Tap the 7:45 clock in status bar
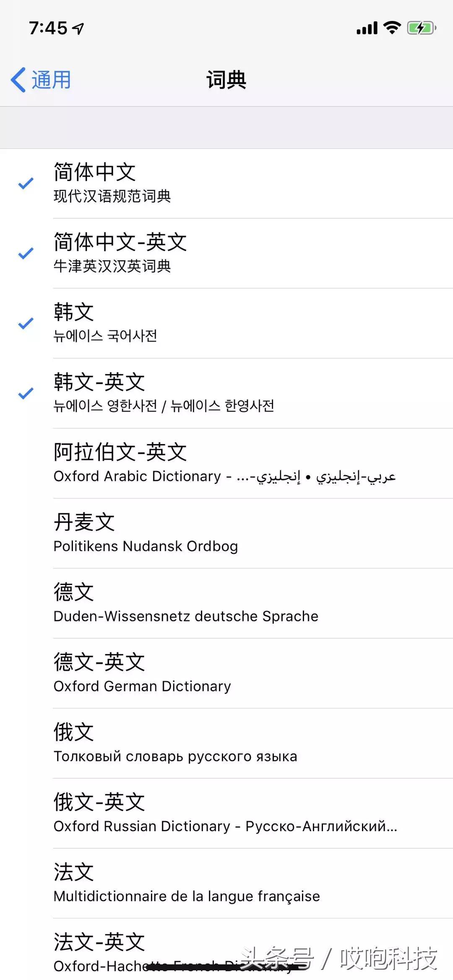This screenshot has height=980, width=453. tap(48, 28)
